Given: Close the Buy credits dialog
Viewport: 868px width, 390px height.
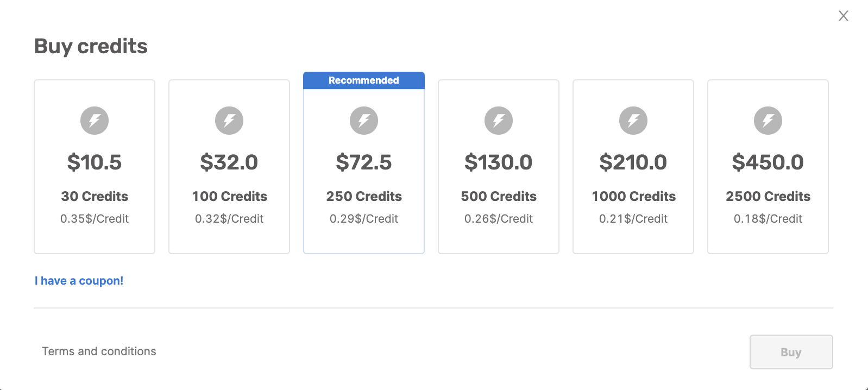Looking at the screenshot, I should [843, 16].
